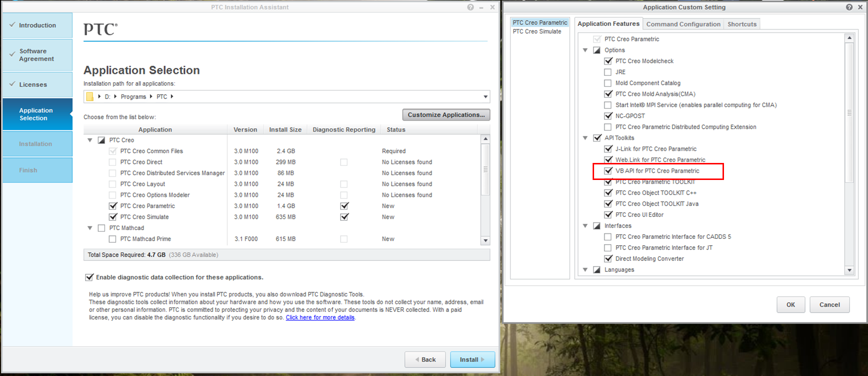Toggle VB API for PTC Creo Parametric
868x376 pixels.
point(608,171)
